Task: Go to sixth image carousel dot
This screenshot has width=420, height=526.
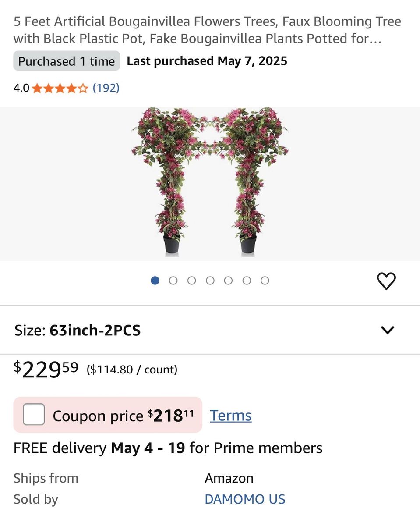Action: pos(247,281)
